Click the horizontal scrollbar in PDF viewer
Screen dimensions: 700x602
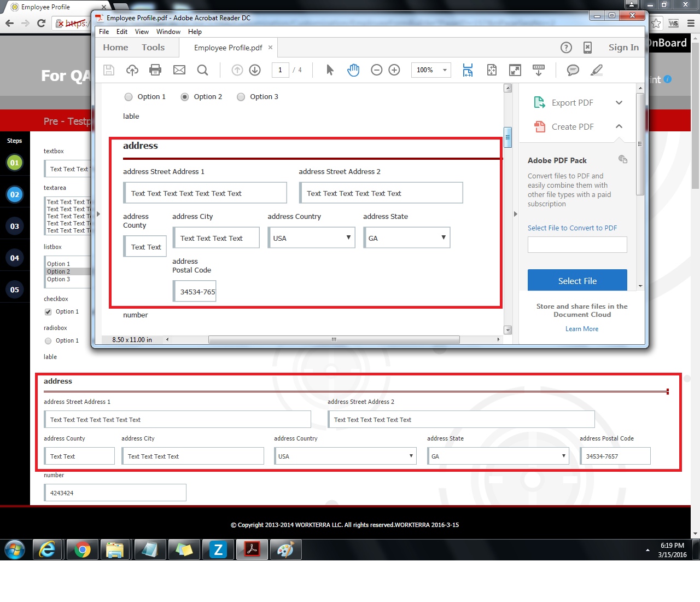[334, 340]
